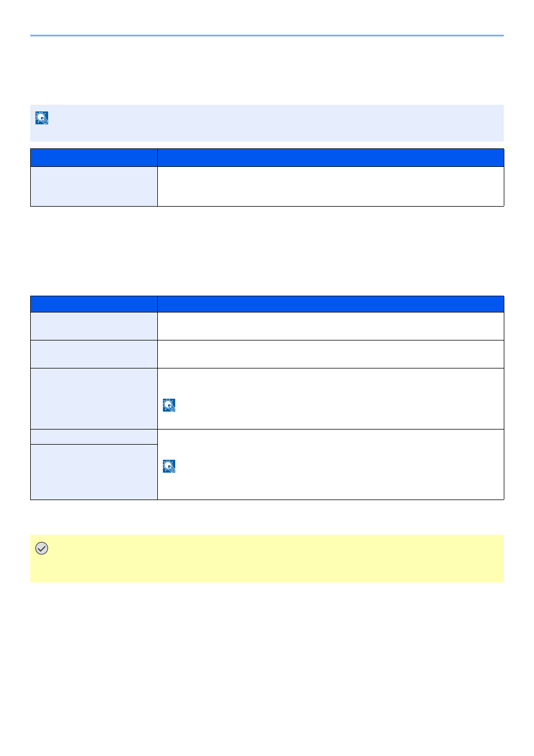
Task: Select the first table's wide blue header cell
Action: click(331, 157)
